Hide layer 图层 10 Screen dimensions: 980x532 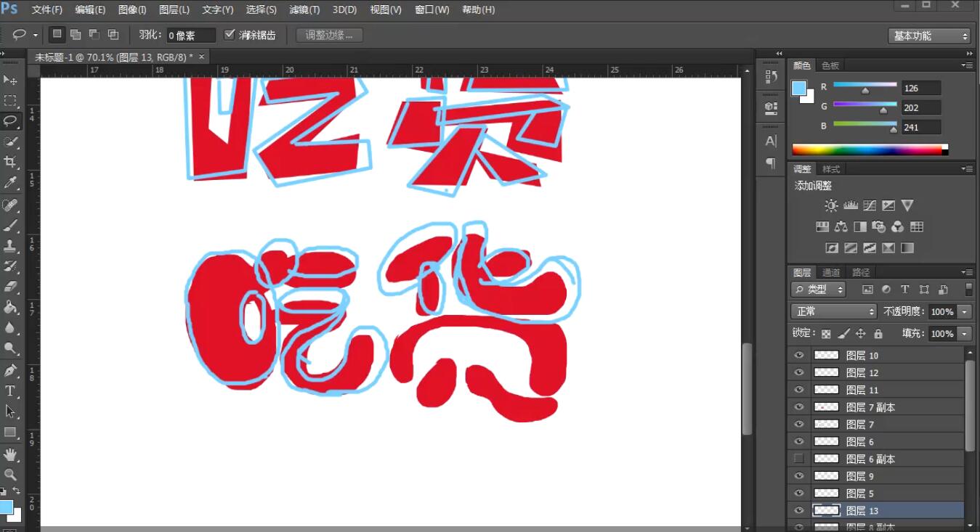799,356
